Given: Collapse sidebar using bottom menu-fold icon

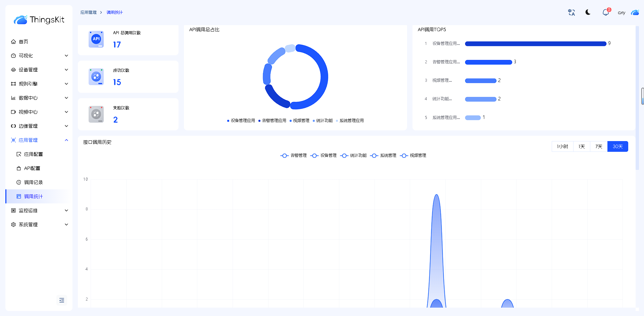Looking at the screenshot, I should (62, 300).
